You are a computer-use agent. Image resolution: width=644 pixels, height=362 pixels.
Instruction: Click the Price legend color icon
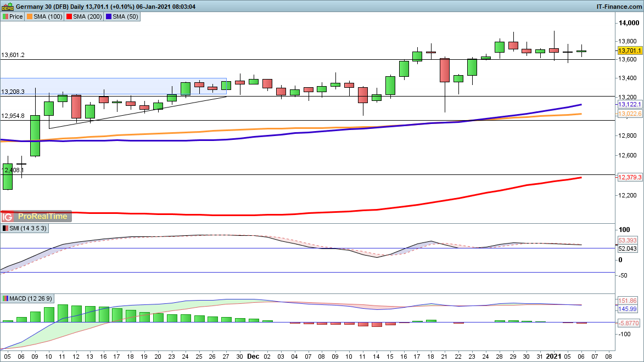click(5, 16)
